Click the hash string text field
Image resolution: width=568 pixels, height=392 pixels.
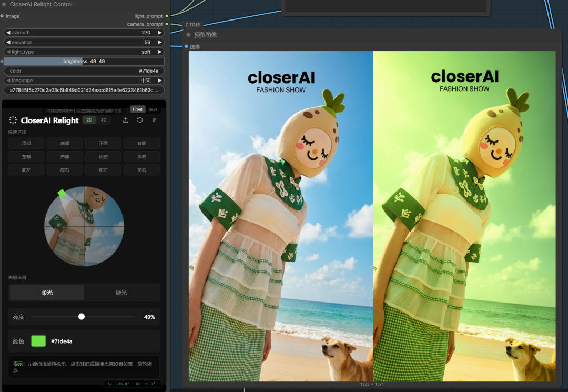click(x=84, y=90)
